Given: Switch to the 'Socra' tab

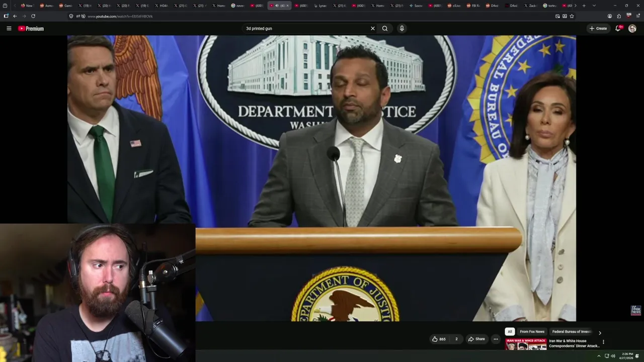Looking at the screenshot, I should coord(416,6).
